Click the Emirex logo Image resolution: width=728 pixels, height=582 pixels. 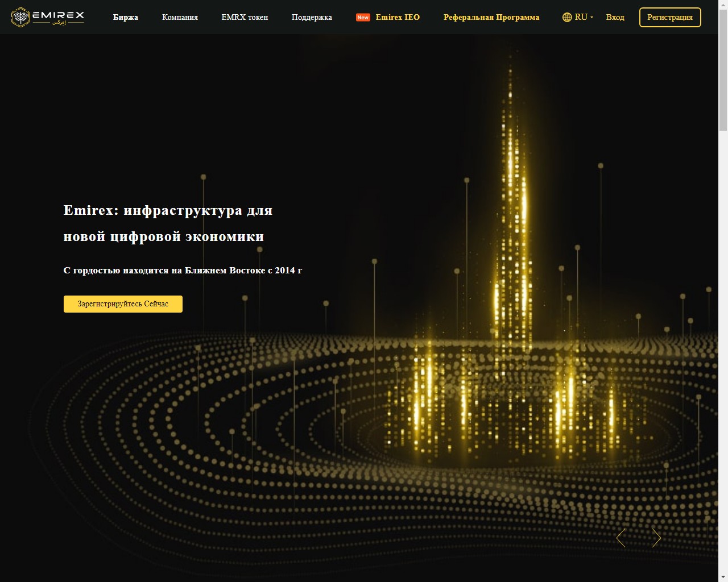point(48,17)
